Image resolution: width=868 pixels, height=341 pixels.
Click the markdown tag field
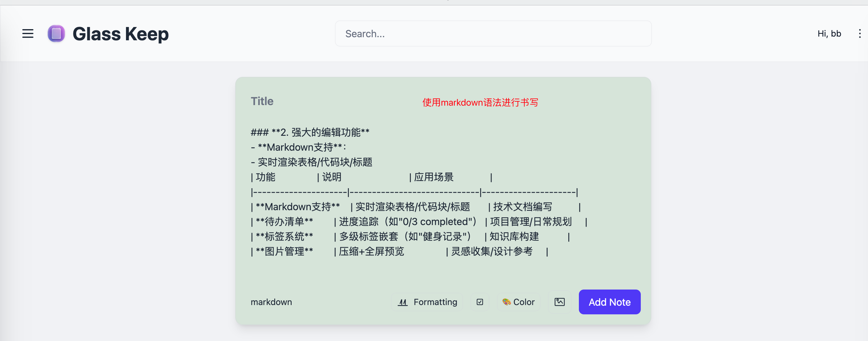point(317,302)
